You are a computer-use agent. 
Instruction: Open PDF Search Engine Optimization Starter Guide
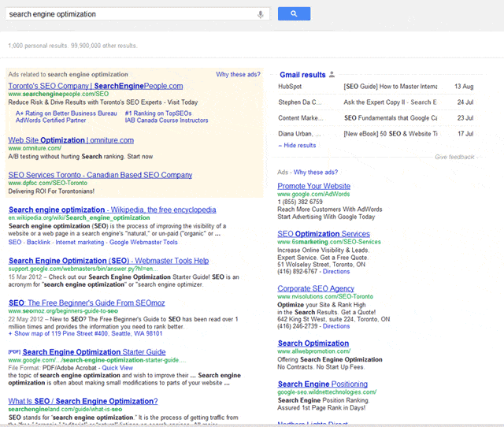pos(94,352)
